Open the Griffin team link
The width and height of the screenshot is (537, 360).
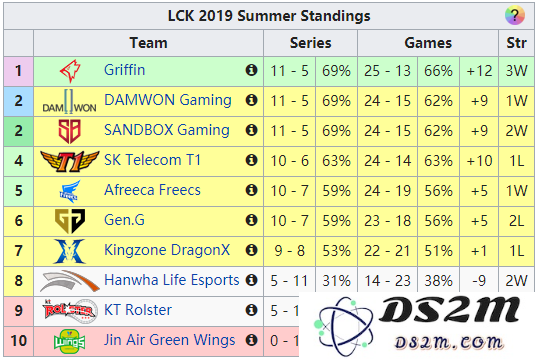click(125, 70)
